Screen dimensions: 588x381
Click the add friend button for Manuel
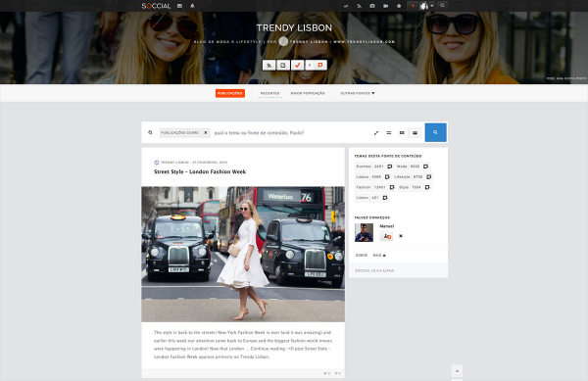pos(387,236)
